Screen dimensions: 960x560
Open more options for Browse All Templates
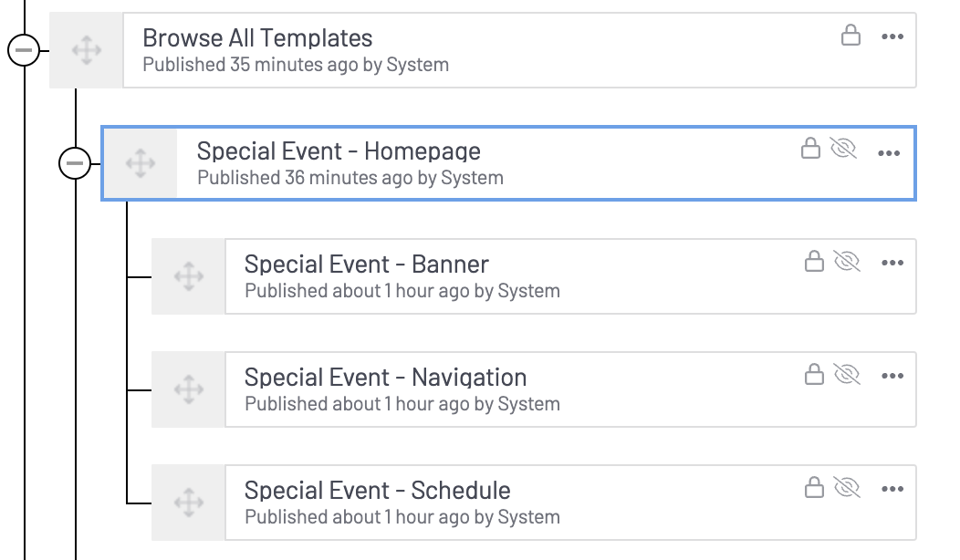tap(892, 37)
